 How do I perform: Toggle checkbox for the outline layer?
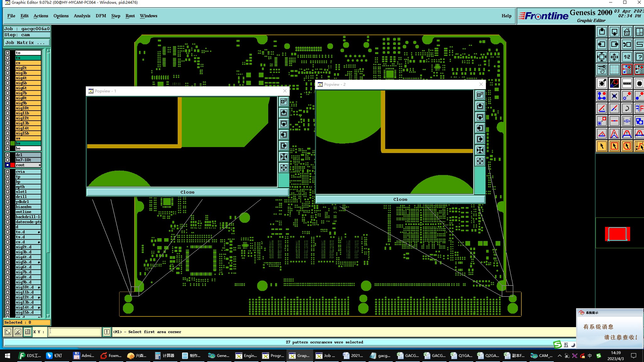(8, 212)
